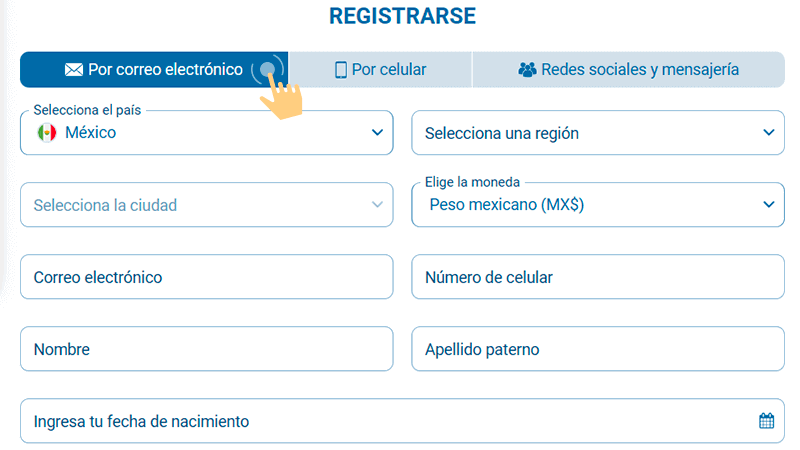Image resolution: width=800 pixels, height=450 pixels.
Task: Switch to the Por celular tab
Action: tap(380, 70)
